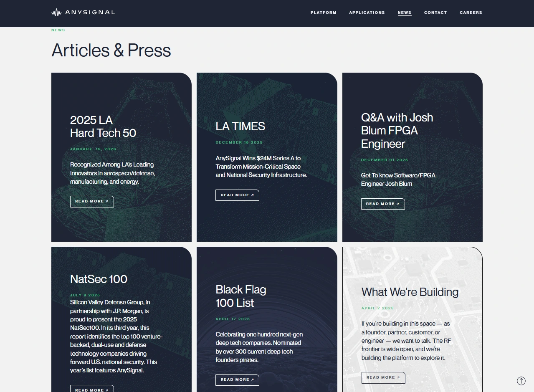Click the 'What We're Building' title
The image size is (534, 392).
pyautogui.click(x=410, y=292)
